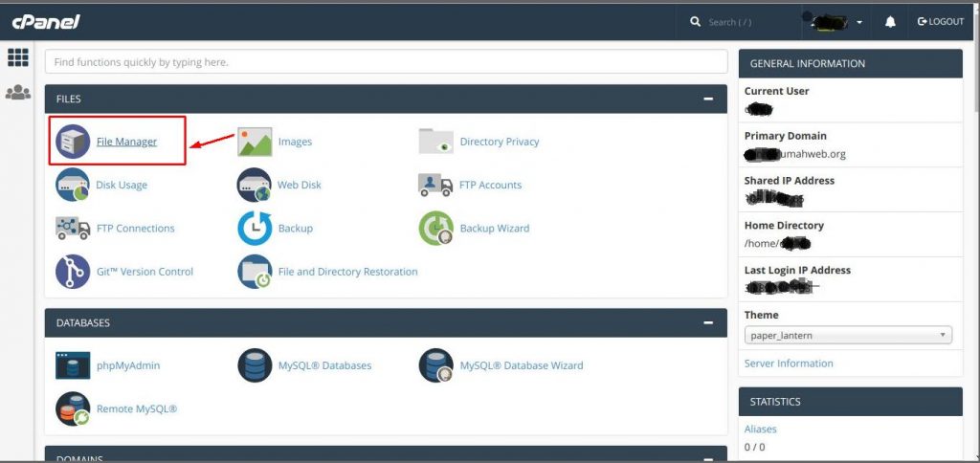Open the FTP Accounts link
The height and width of the screenshot is (463, 980).
(490, 185)
